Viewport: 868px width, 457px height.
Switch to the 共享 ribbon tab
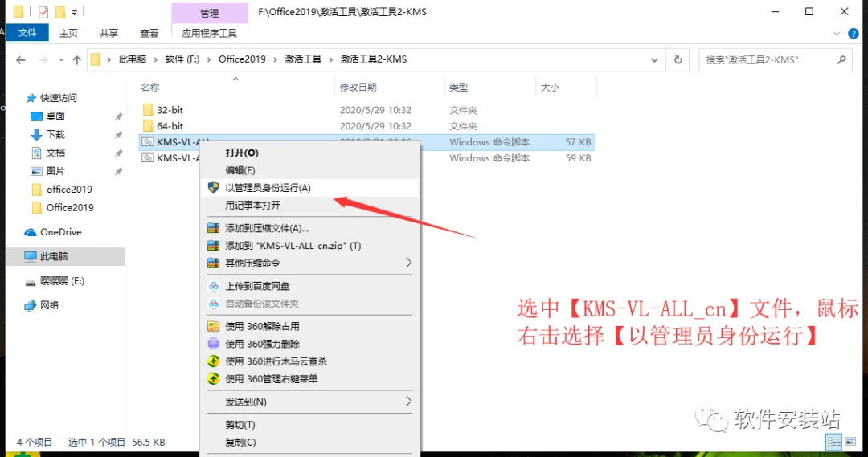(x=108, y=33)
